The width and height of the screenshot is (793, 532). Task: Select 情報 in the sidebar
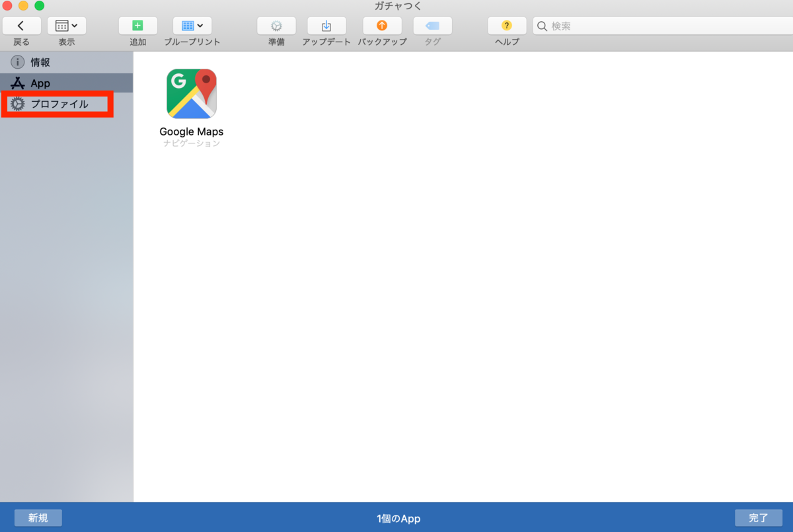pos(66,62)
